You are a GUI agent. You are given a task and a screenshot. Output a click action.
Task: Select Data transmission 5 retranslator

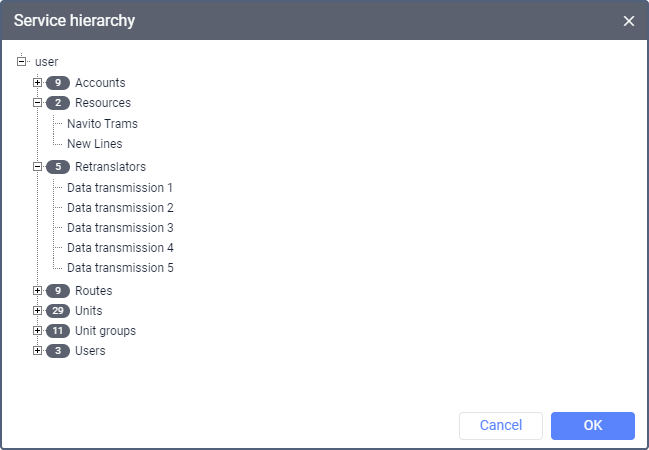(x=120, y=268)
